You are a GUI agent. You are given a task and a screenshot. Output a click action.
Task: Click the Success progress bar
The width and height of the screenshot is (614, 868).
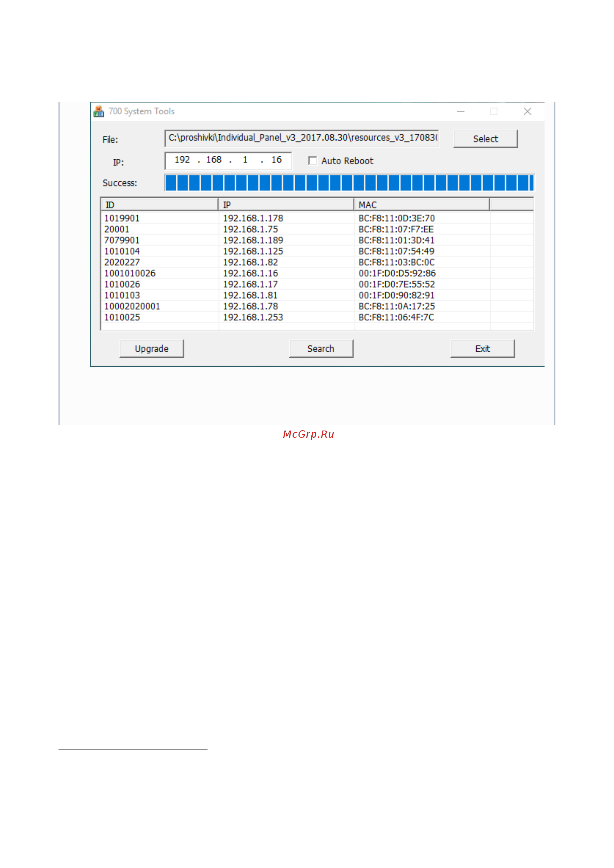coord(349,183)
